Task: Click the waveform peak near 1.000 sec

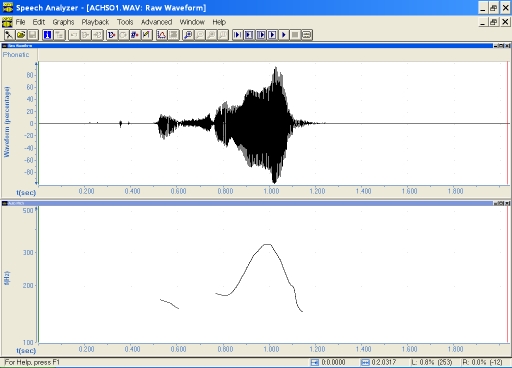Action: (x=275, y=68)
